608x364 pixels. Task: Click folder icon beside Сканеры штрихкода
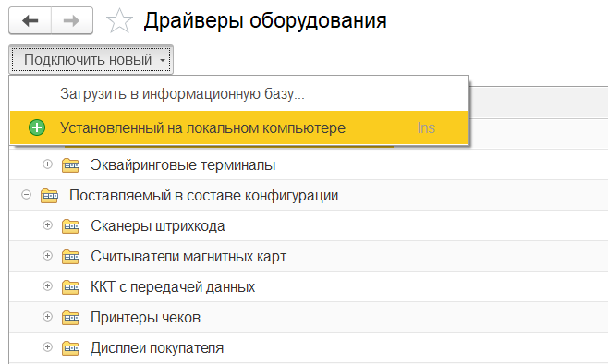(x=70, y=226)
